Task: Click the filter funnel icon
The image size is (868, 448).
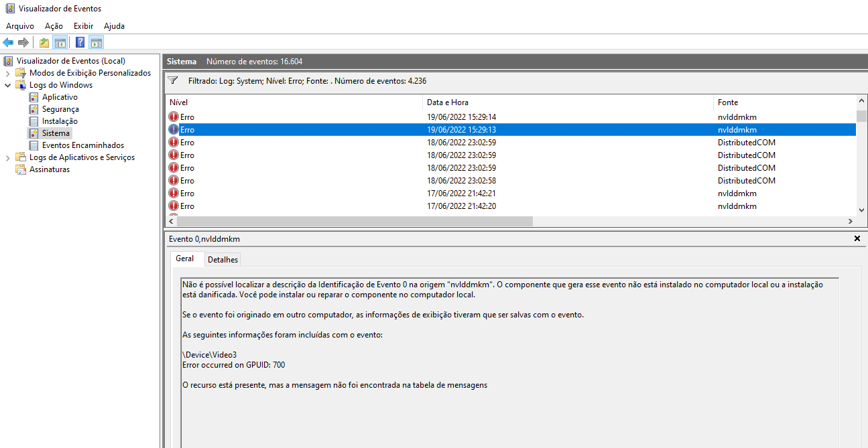Action: coord(173,81)
